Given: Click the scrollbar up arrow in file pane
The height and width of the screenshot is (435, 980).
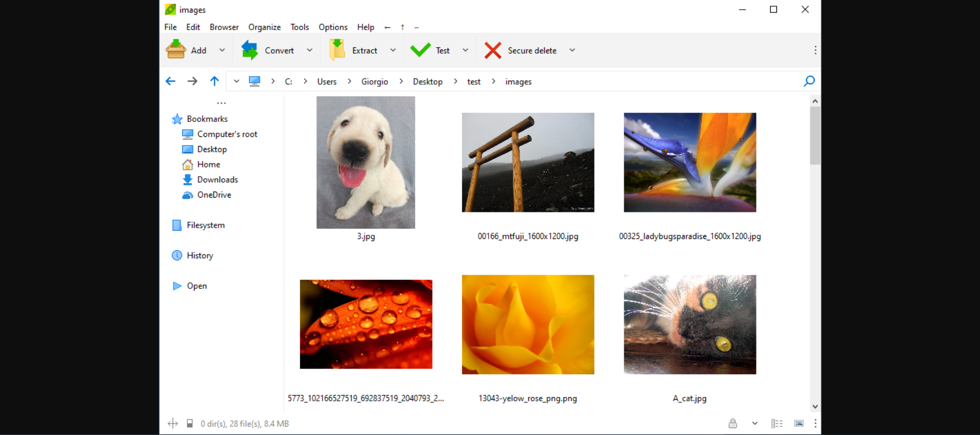Looking at the screenshot, I should tap(815, 101).
